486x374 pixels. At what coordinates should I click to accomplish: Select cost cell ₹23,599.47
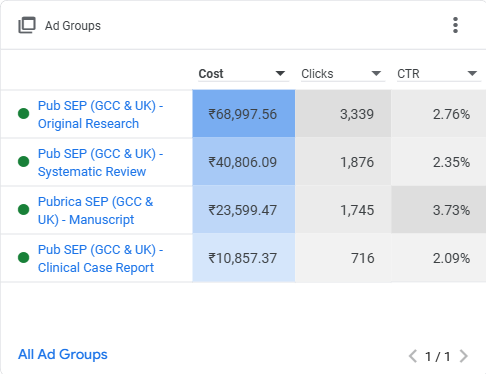pyautogui.click(x=244, y=210)
